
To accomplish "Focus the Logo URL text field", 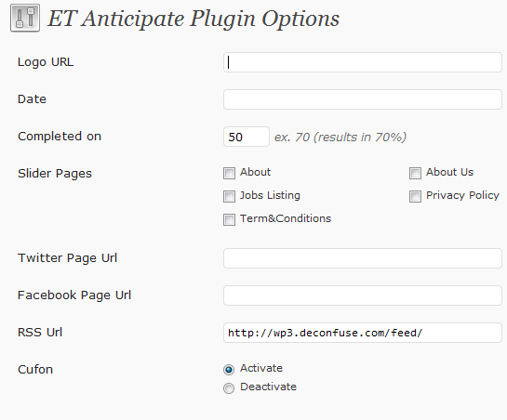I will (363, 62).
